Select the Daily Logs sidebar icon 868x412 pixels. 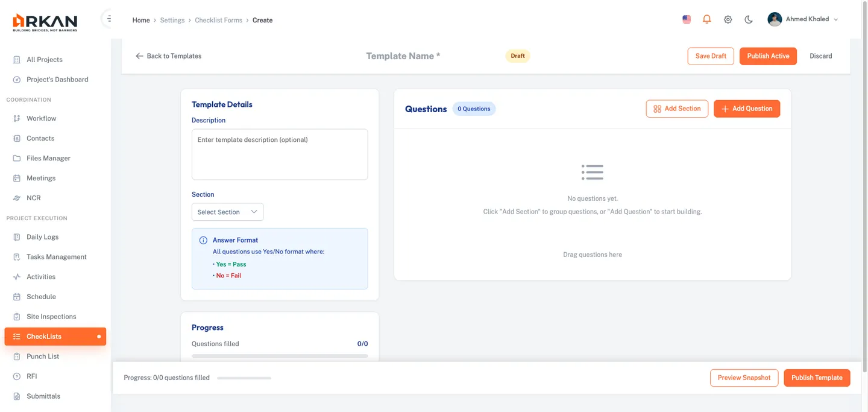click(17, 236)
